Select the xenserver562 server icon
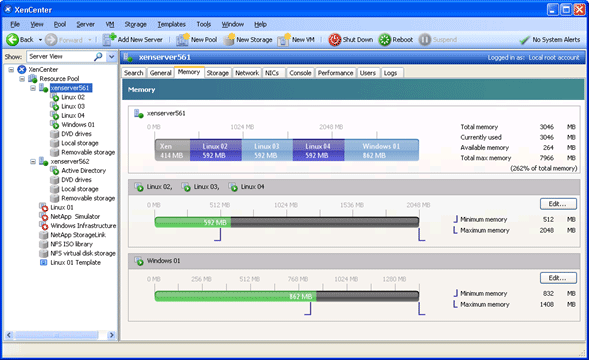Screen dimensions: 589x360 pyautogui.click(x=44, y=161)
